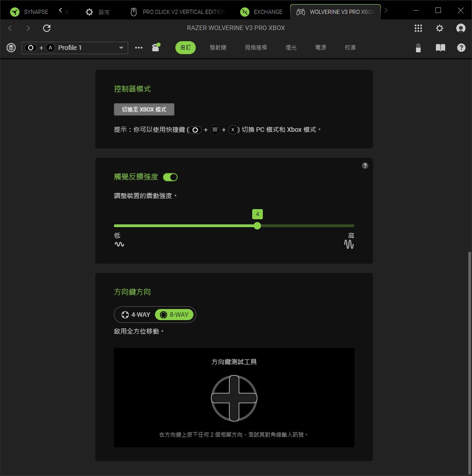Click the help question mark in toolbar

coord(461,48)
